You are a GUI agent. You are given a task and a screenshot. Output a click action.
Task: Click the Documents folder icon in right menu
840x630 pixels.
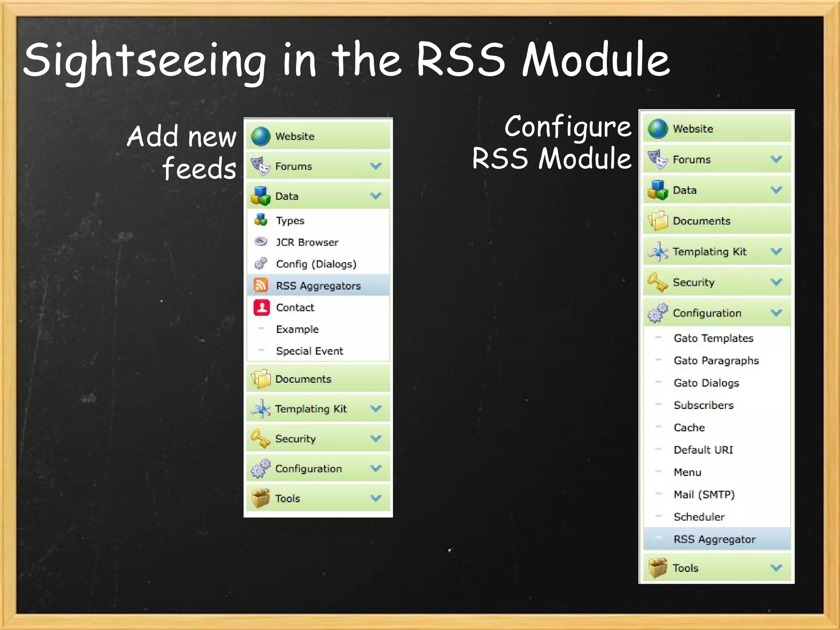658,221
